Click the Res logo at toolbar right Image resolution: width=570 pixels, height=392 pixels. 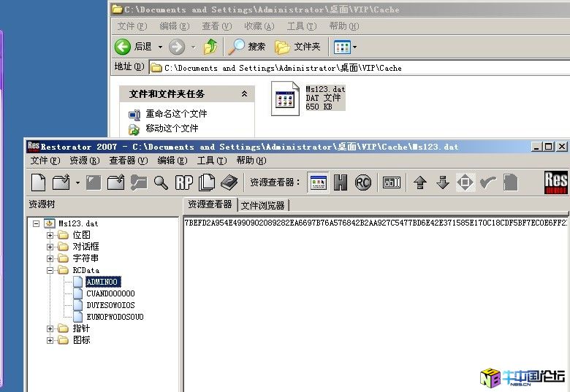coord(555,182)
